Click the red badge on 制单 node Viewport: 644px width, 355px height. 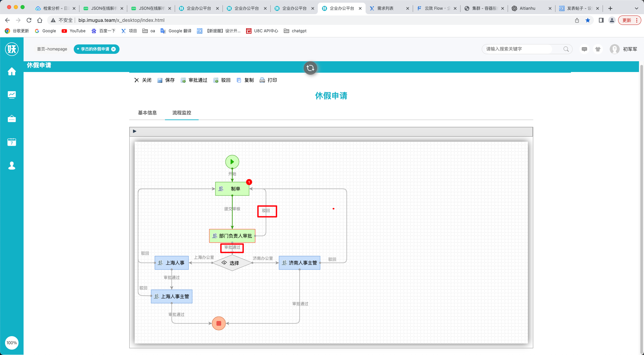pos(249,182)
